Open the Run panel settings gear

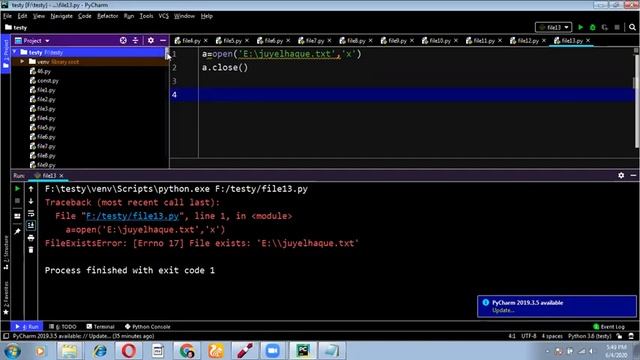tap(621, 175)
